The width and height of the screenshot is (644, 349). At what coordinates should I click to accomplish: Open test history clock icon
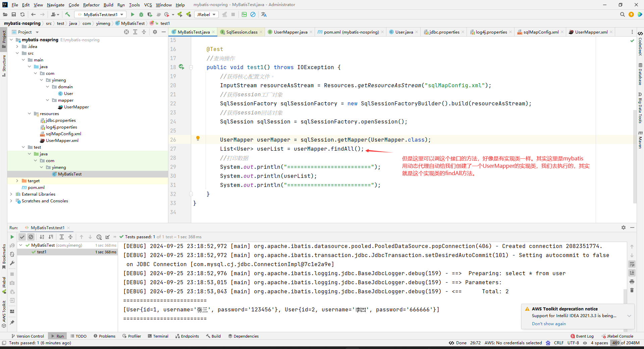(x=99, y=237)
